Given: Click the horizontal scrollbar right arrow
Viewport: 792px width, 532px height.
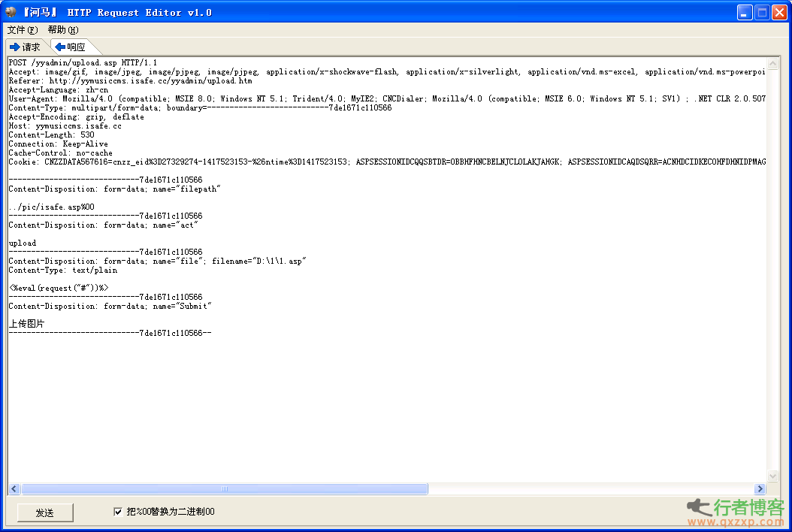Looking at the screenshot, I should (760, 488).
